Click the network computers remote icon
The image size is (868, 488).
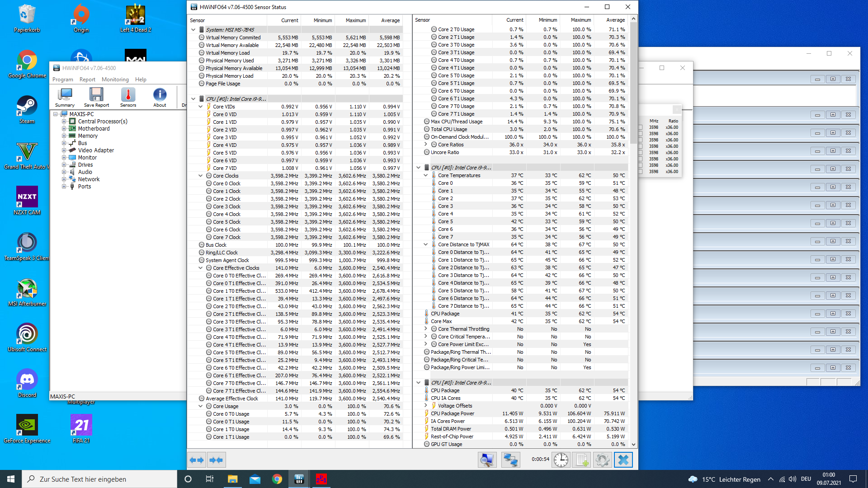point(510,460)
